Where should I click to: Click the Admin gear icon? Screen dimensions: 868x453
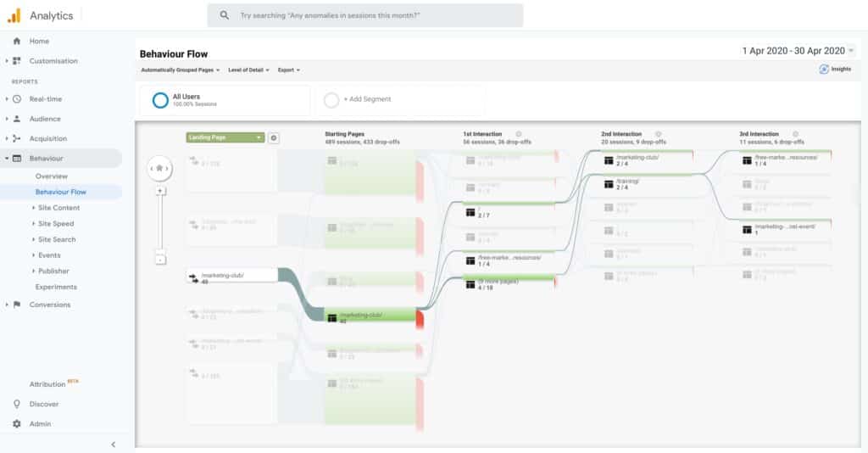click(17, 423)
